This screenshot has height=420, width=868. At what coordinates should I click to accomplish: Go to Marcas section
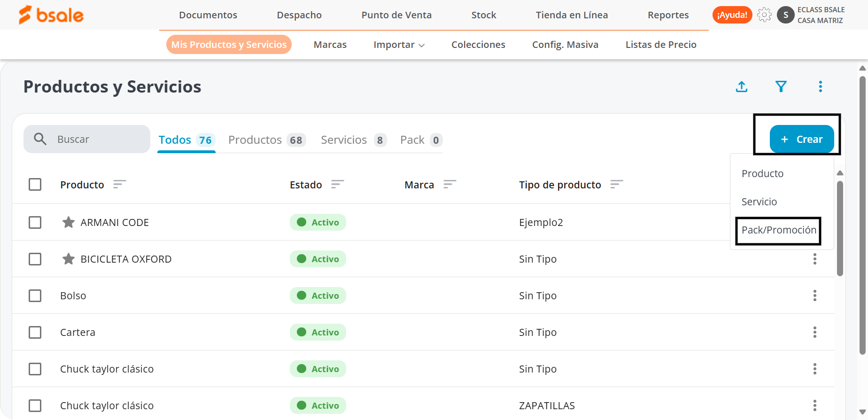pos(330,45)
